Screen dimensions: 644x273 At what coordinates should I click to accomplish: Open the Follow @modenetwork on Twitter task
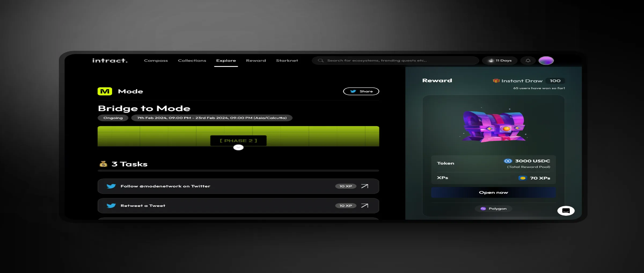[238, 186]
